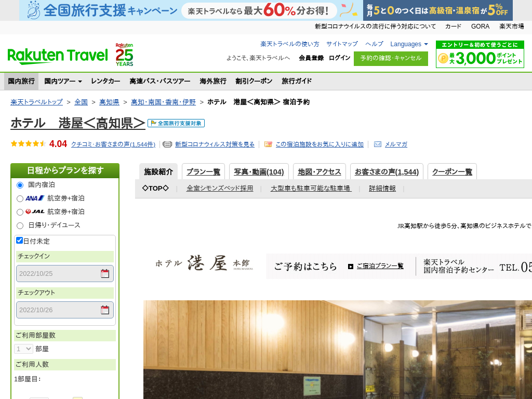The height and width of the screenshot is (399, 532).
Task: Click the 会員登録 link
Action: click(x=311, y=58)
